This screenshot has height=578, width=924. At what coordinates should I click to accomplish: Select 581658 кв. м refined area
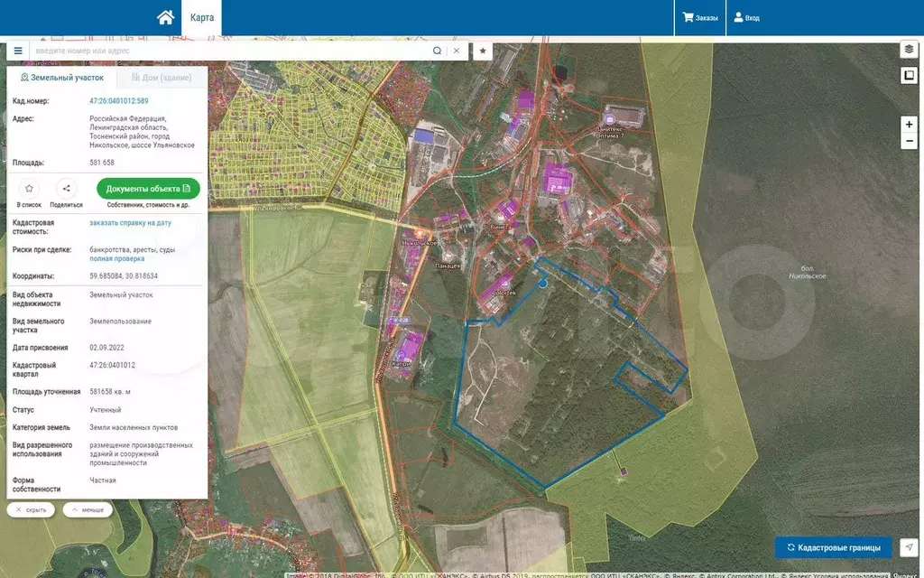coord(109,392)
